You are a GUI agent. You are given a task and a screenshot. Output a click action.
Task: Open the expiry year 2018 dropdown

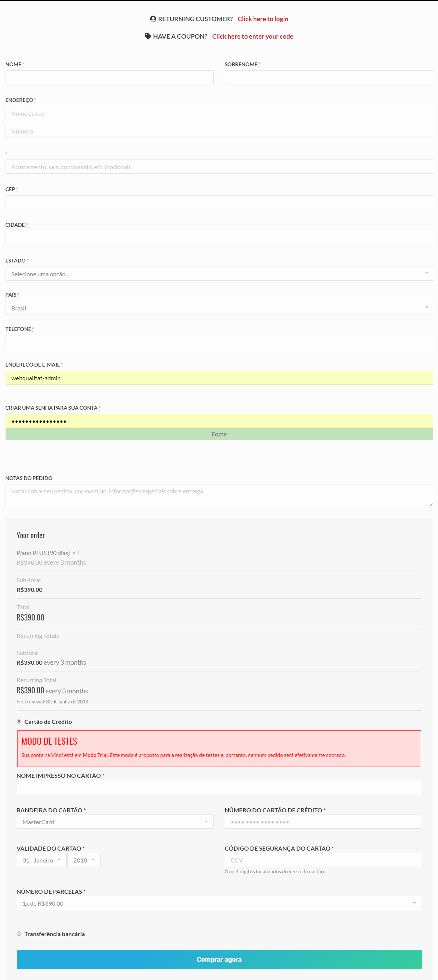tap(84, 860)
